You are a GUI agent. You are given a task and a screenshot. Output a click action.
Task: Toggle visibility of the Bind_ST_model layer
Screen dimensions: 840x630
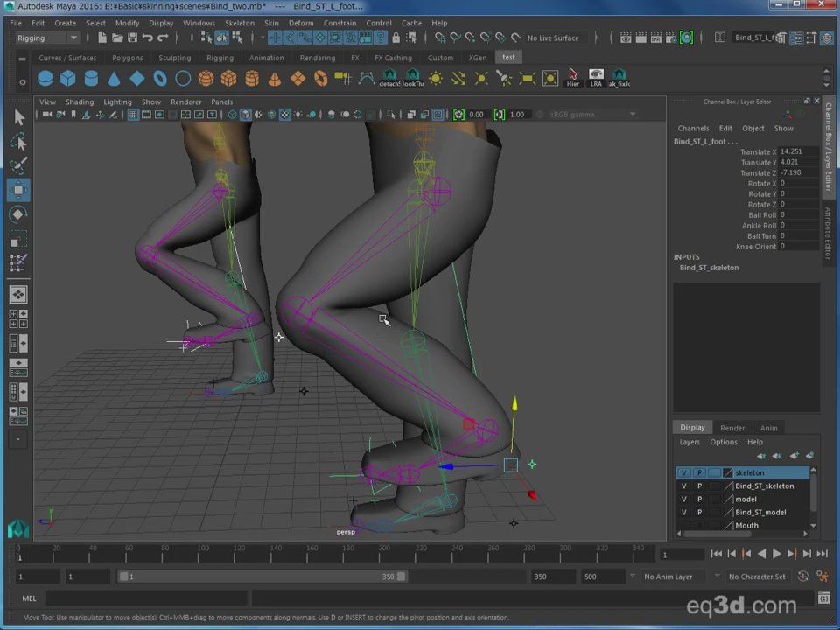[684, 511]
